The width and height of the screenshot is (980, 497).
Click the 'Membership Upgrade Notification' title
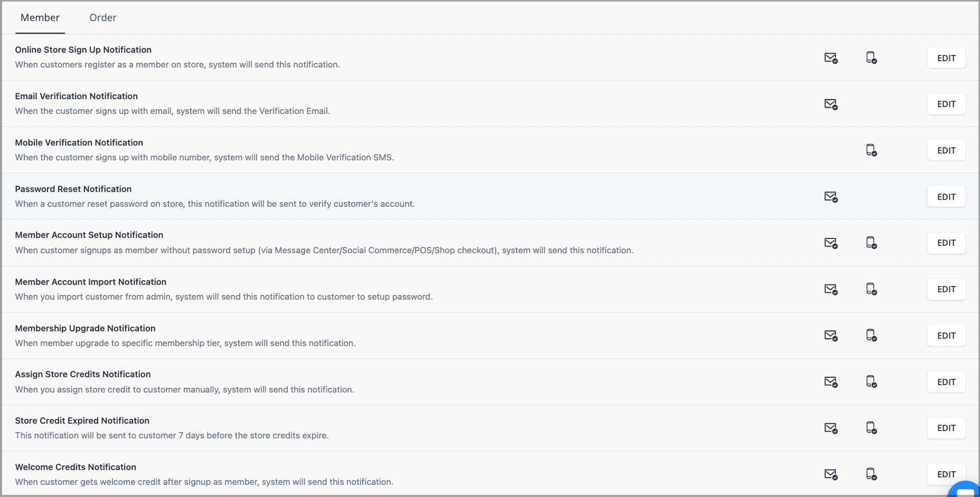click(x=86, y=328)
